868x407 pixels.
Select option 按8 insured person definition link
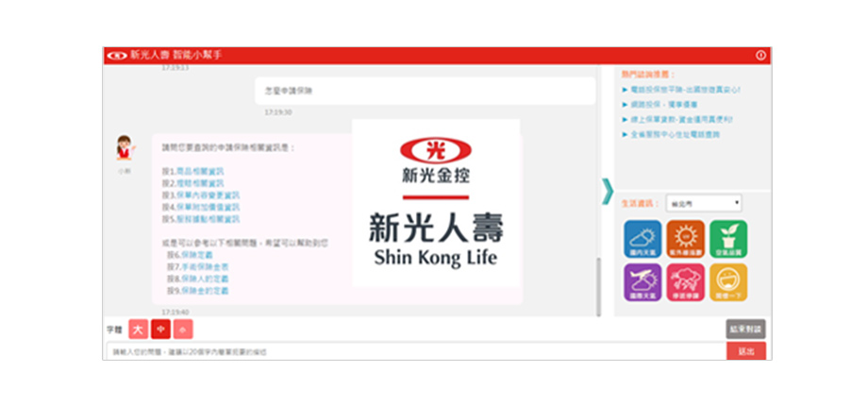click(205, 279)
